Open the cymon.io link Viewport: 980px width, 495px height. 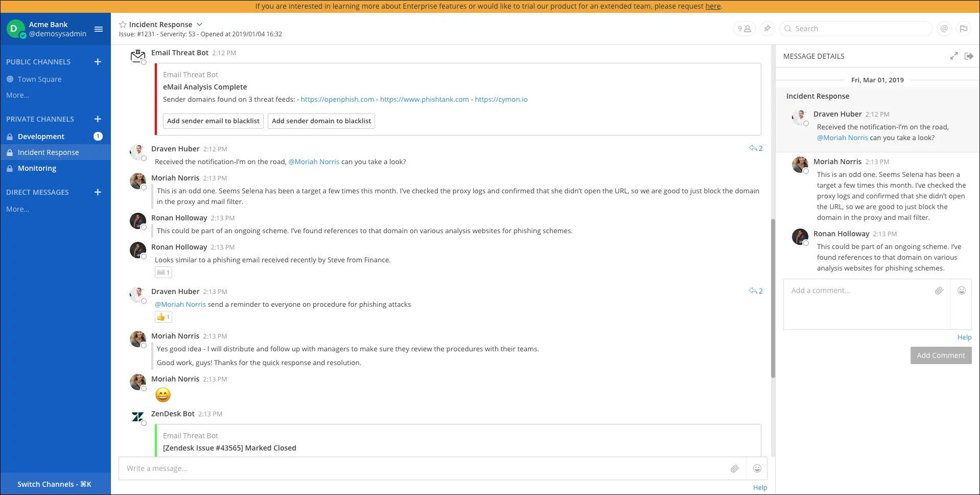(x=501, y=100)
